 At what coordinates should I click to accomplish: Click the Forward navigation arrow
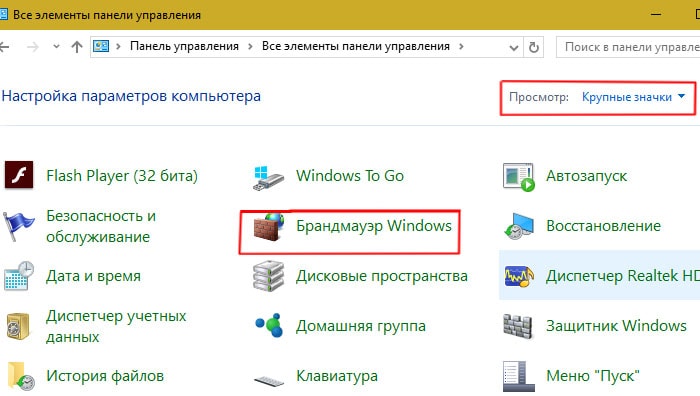coord(33,46)
